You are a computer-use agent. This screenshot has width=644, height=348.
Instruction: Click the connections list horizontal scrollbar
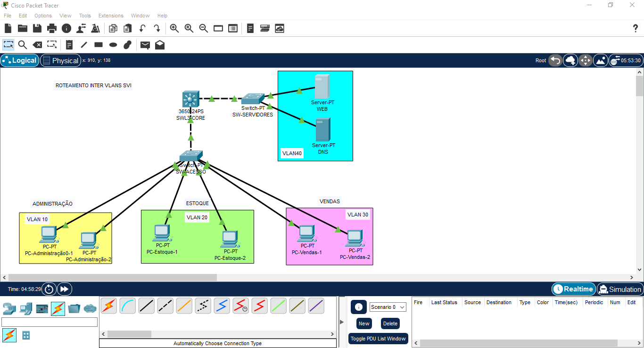(x=130, y=334)
